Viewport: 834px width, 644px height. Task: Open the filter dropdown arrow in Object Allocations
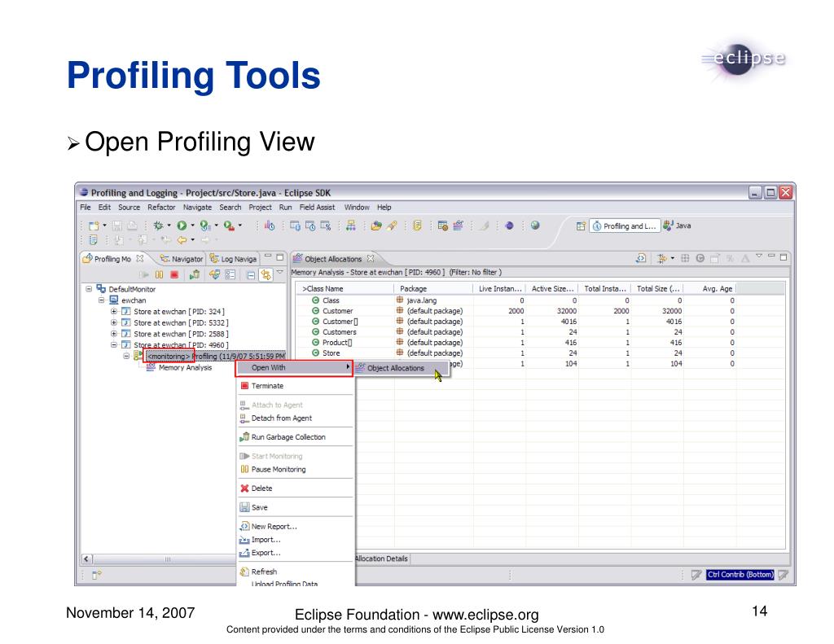[x=672, y=258]
